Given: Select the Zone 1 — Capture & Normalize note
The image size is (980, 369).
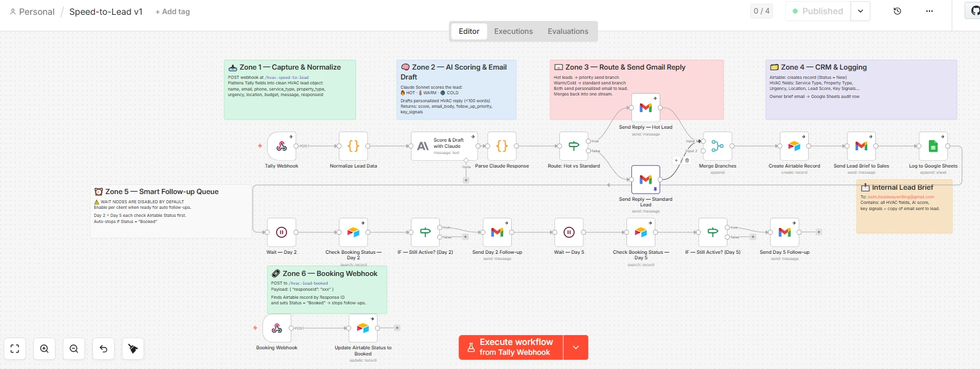Looking at the screenshot, I should click(290, 89).
